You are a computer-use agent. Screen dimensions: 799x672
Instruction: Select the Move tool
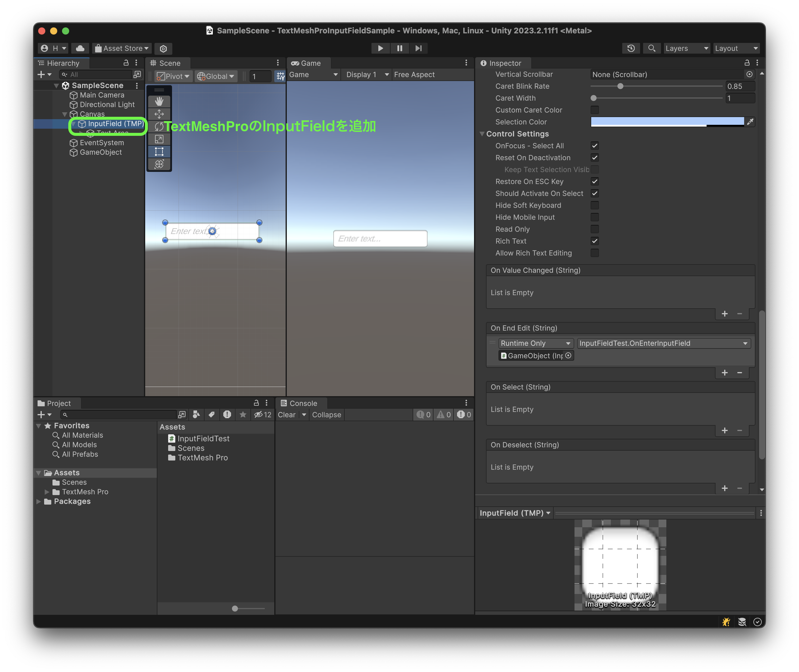[x=159, y=114]
